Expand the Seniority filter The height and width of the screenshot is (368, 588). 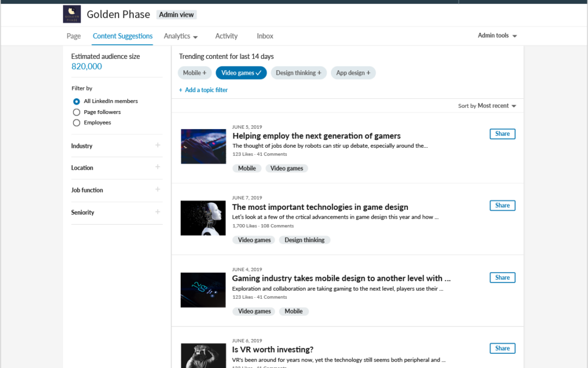click(157, 212)
